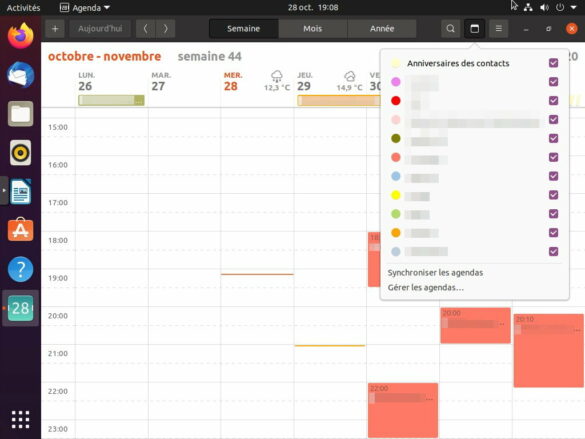
Task: Click the violet calendar color dot
Action: [395, 82]
